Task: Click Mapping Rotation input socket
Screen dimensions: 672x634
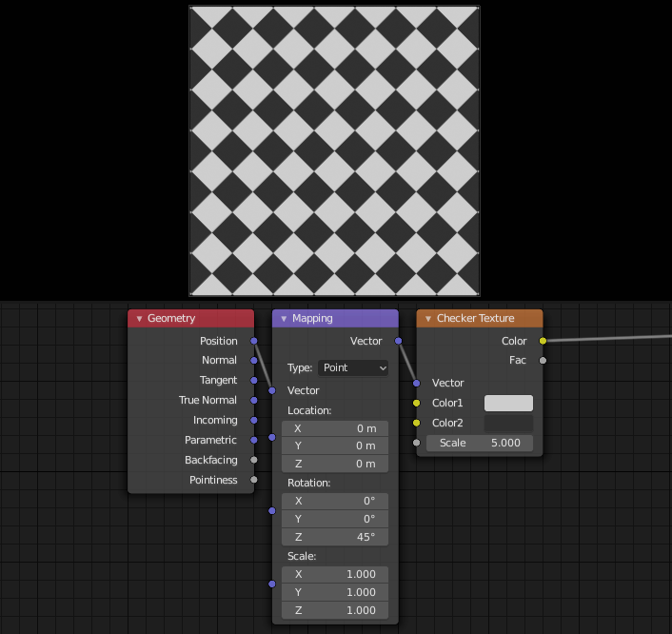Action: [272, 510]
